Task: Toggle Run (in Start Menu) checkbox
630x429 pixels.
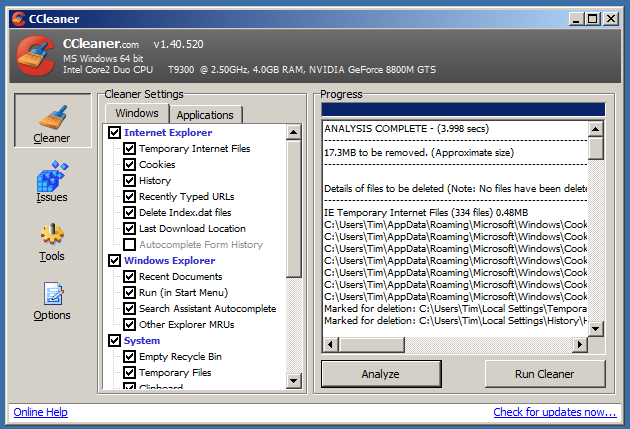Action: click(129, 292)
